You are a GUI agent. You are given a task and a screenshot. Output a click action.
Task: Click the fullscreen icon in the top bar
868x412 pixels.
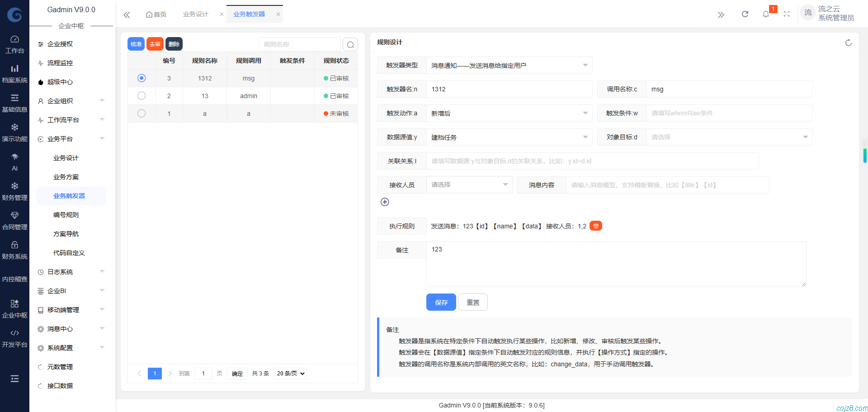[x=787, y=14]
